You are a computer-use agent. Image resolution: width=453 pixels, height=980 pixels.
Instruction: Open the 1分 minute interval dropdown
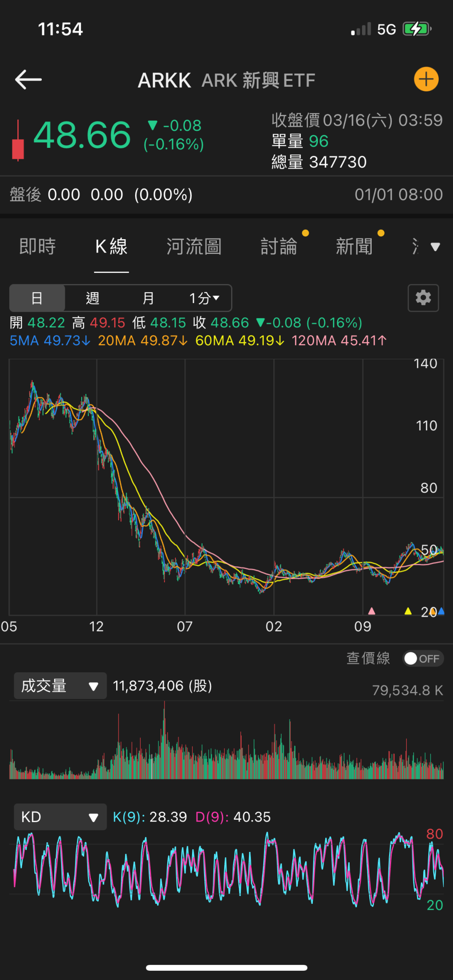pyautogui.click(x=204, y=298)
